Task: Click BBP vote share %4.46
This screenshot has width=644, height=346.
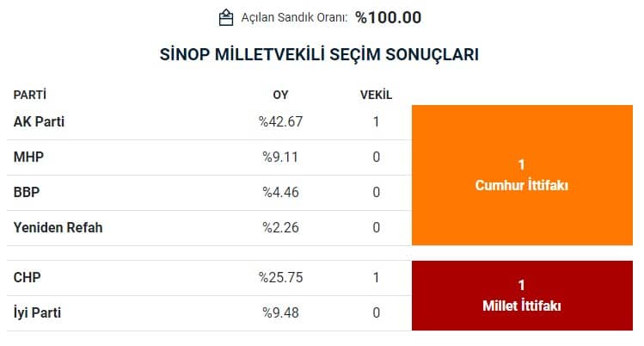Action: point(280,192)
